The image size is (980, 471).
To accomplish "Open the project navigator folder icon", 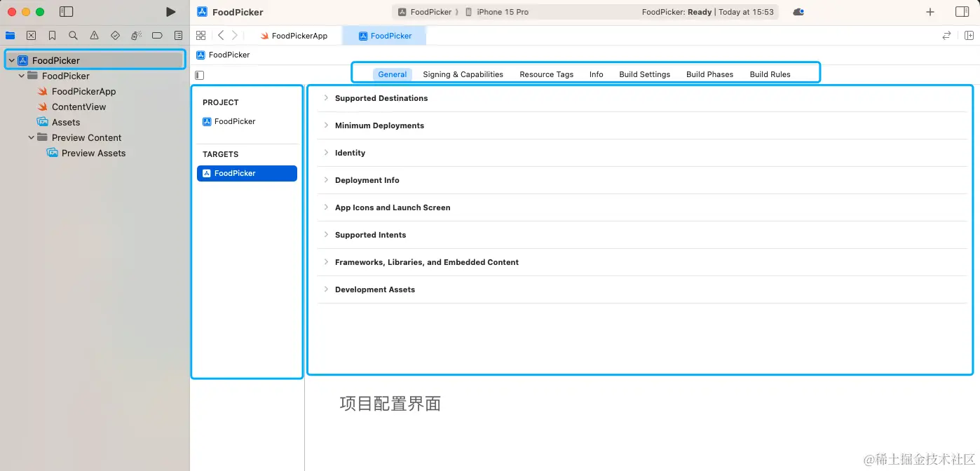I will 10,35.
